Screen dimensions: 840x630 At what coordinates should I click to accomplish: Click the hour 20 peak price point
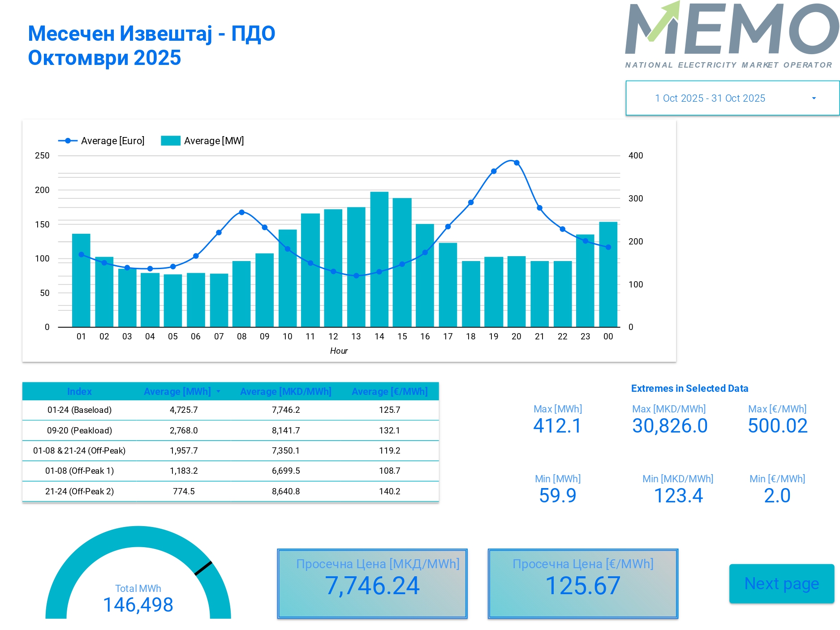click(x=517, y=163)
